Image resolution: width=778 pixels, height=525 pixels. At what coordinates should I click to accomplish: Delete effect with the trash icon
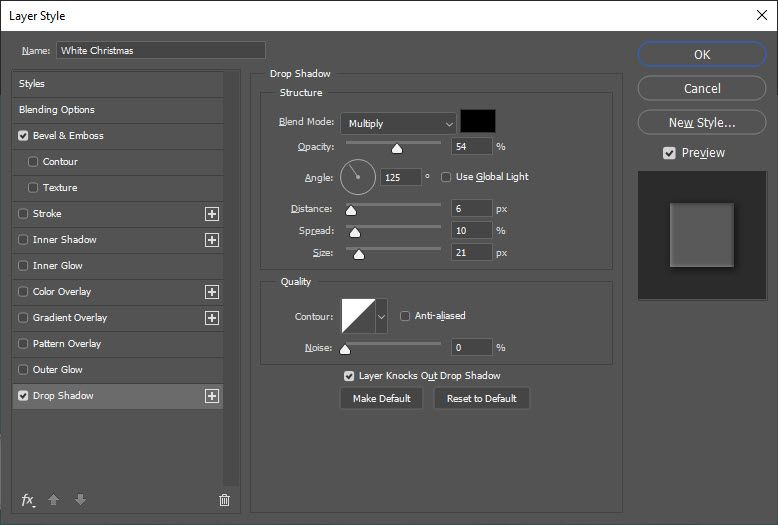224,500
